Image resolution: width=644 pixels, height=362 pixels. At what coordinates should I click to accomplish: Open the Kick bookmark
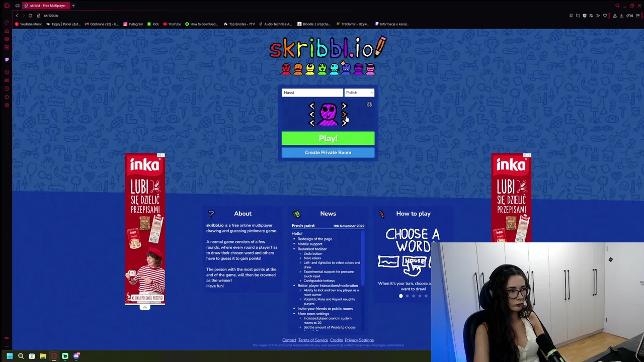153,24
